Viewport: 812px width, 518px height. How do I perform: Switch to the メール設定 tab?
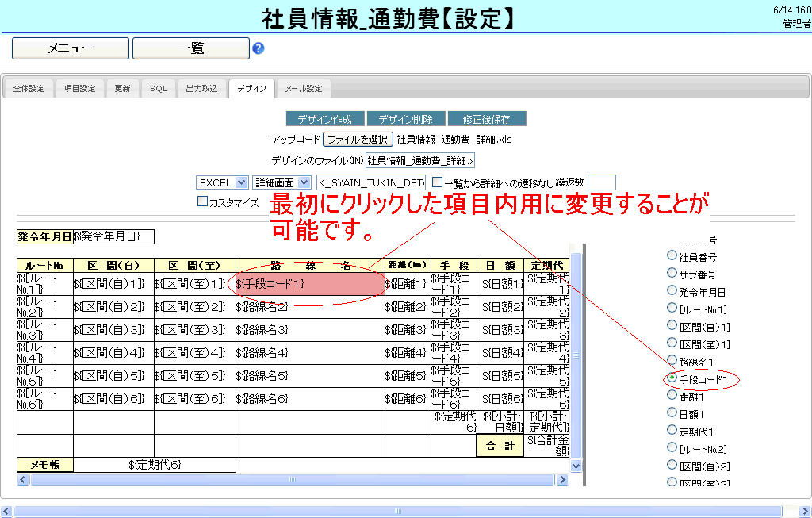304,89
